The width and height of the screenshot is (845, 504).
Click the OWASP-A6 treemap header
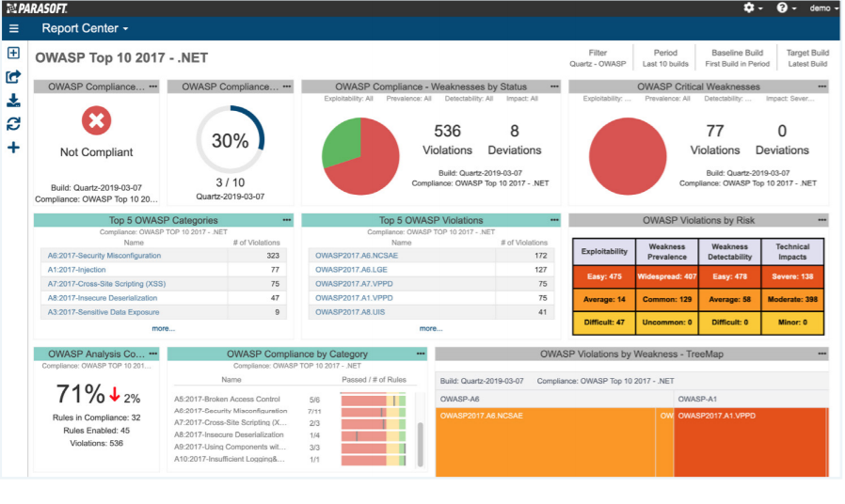pos(554,399)
